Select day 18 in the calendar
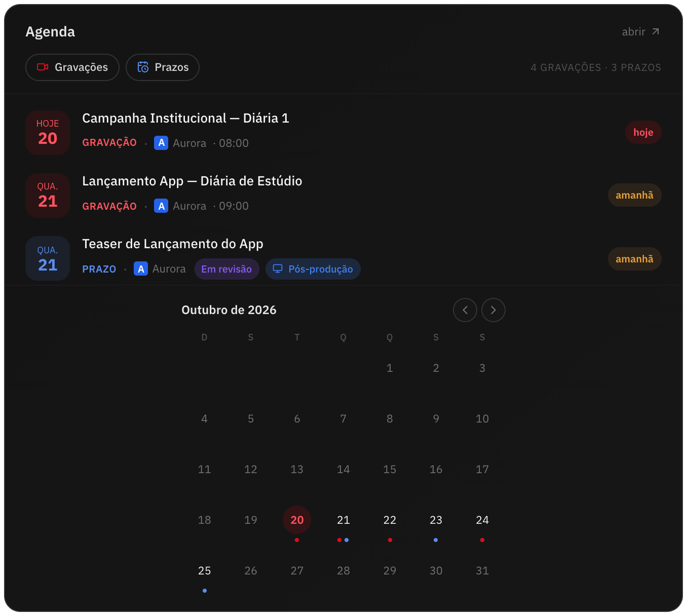687x616 pixels. click(205, 520)
